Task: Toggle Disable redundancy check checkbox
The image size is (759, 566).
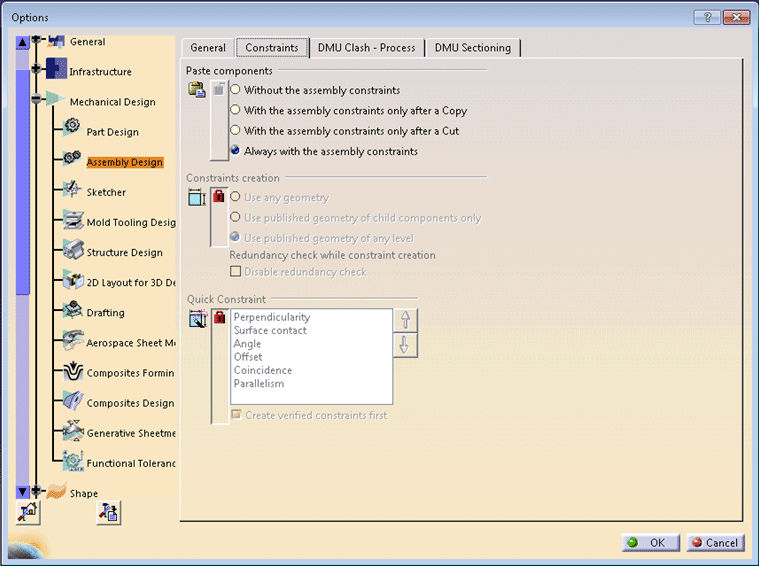Action: click(x=236, y=271)
